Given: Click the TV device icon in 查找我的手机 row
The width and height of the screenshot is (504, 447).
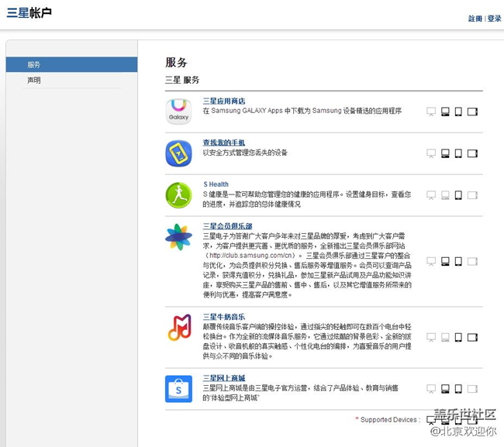Looking at the screenshot, I should coord(431,153).
